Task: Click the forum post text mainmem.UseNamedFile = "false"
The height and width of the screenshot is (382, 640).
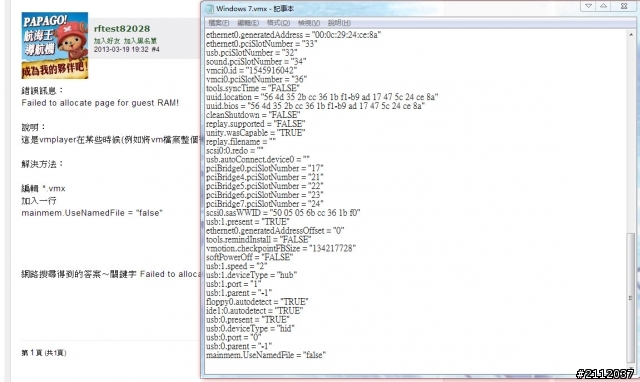Action: 92,213
